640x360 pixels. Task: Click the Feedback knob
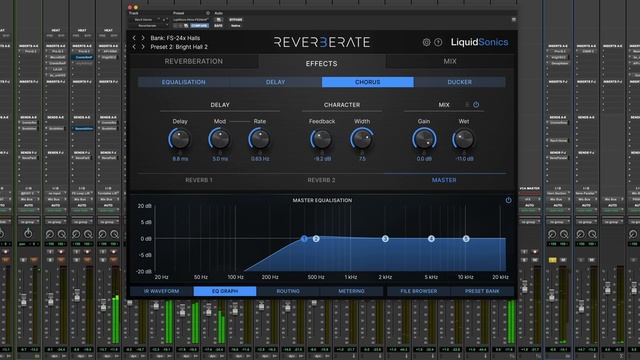pyautogui.click(x=322, y=139)
